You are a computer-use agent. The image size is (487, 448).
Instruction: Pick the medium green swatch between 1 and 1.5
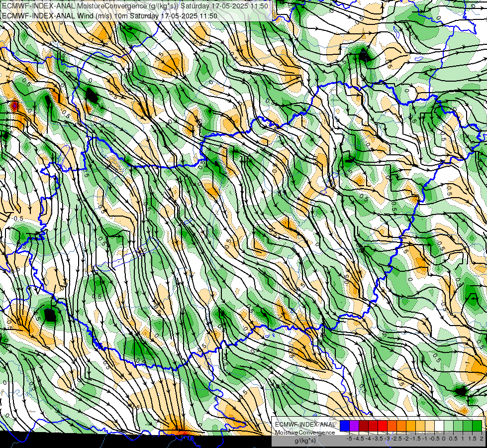(468, 426)
